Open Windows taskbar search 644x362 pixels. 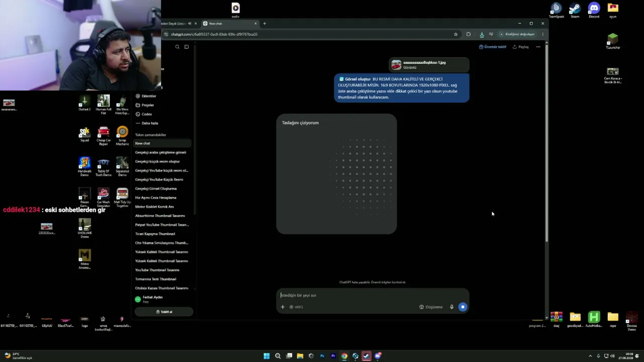click(x=278, y=356)
